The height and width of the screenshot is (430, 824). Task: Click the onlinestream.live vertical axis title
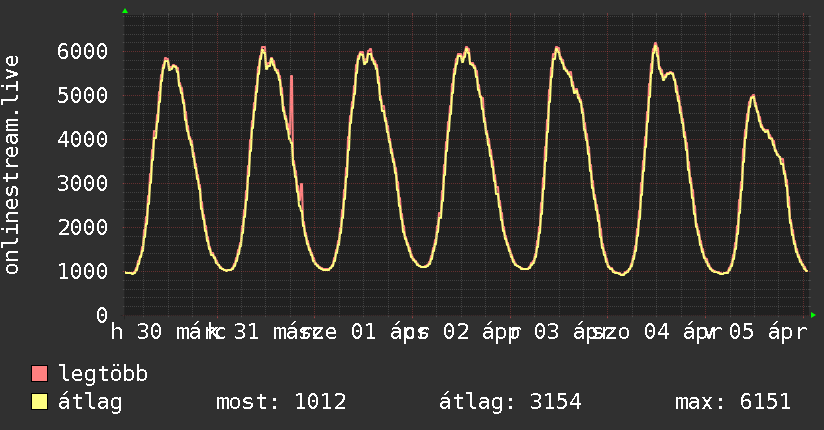point(12,165)
